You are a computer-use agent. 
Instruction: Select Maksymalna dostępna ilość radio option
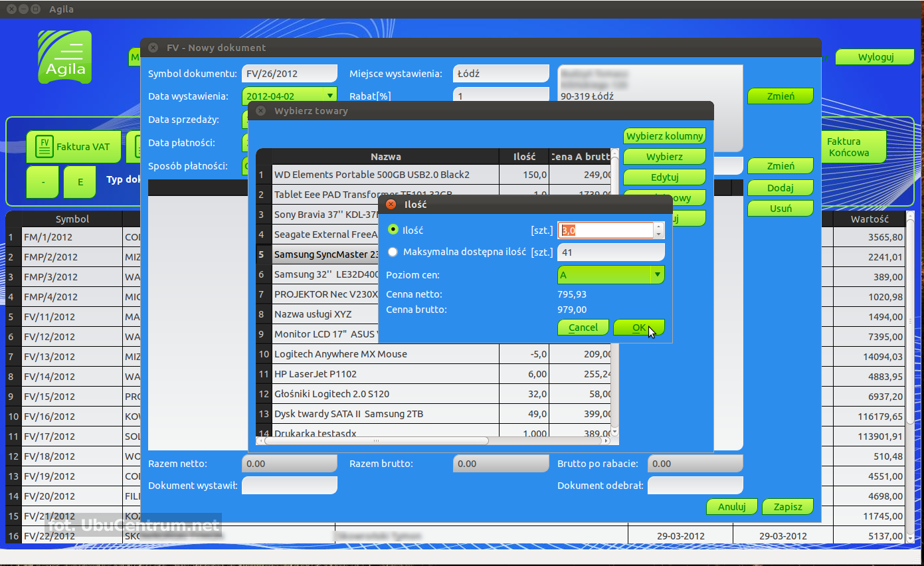click(393, 252)
